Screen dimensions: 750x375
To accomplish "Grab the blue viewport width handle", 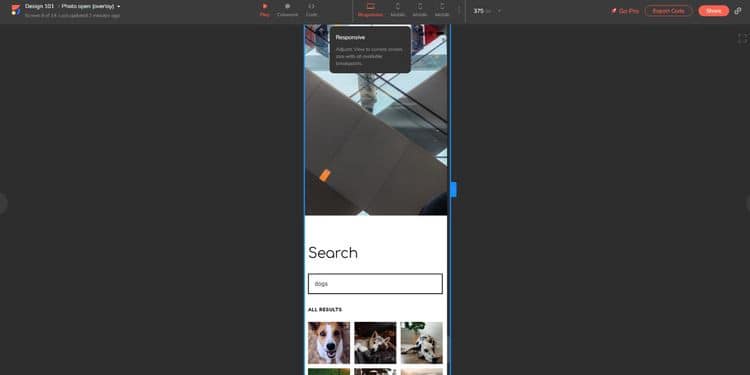I will click(x=453, y=189).
